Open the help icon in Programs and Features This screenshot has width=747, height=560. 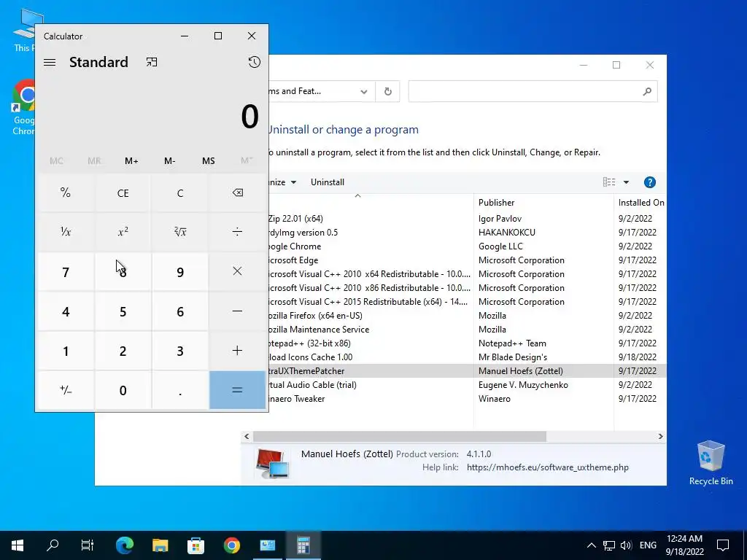tap(650, 182)
